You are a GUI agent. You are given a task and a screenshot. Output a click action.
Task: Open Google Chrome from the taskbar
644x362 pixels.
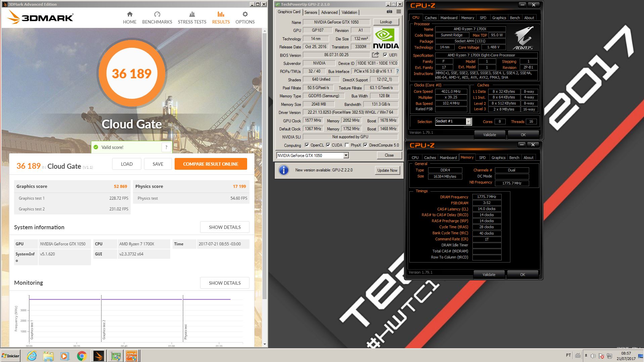[x=82, y=356]
